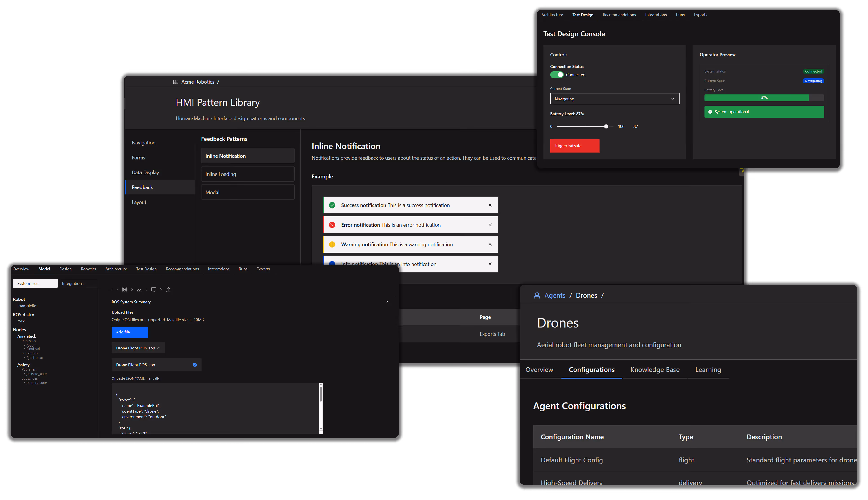The image size is (868, 500).
Task: Dismiss the Success notification
Action: click(490, 205)
